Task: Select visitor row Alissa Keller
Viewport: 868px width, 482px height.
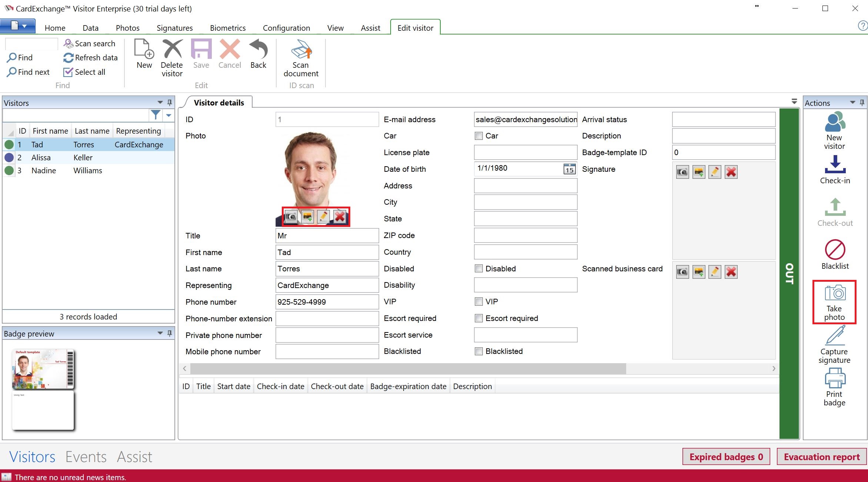Action: click(89, 158)
